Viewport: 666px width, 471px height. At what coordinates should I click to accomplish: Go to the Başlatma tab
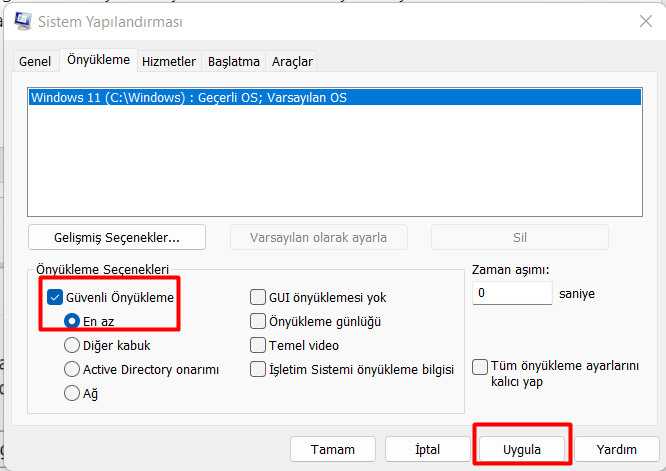pyautogui.click(x=234, y=62)
